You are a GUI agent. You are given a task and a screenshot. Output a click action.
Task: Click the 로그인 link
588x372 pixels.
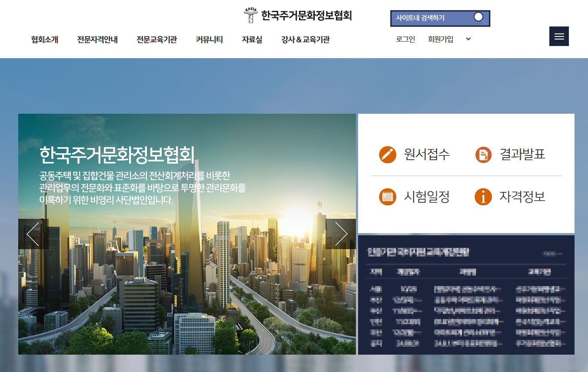[405, 40]
